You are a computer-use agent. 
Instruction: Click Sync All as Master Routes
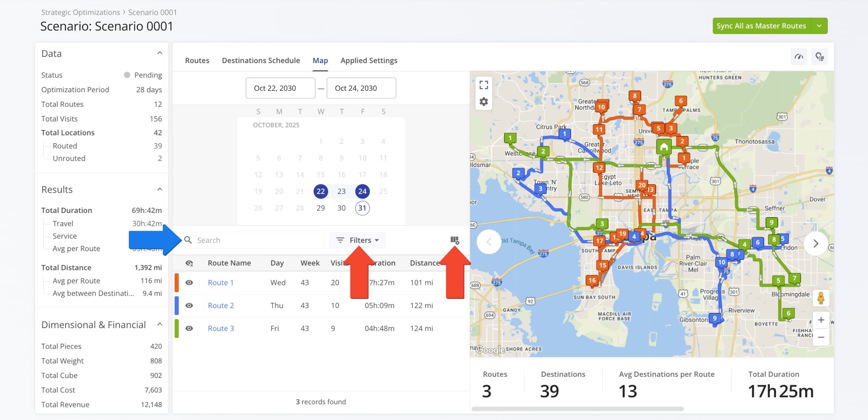click(x=761, y=26)
